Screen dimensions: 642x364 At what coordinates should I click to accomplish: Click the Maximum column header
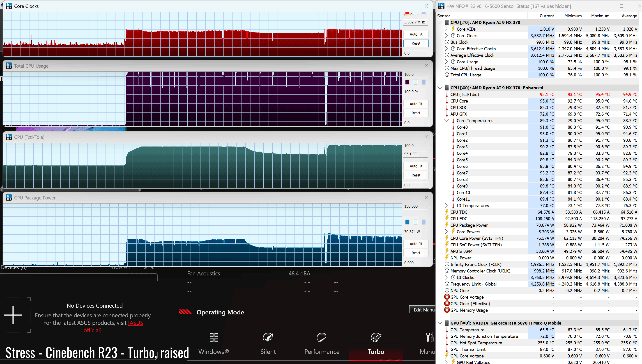[x=600, y=16]
